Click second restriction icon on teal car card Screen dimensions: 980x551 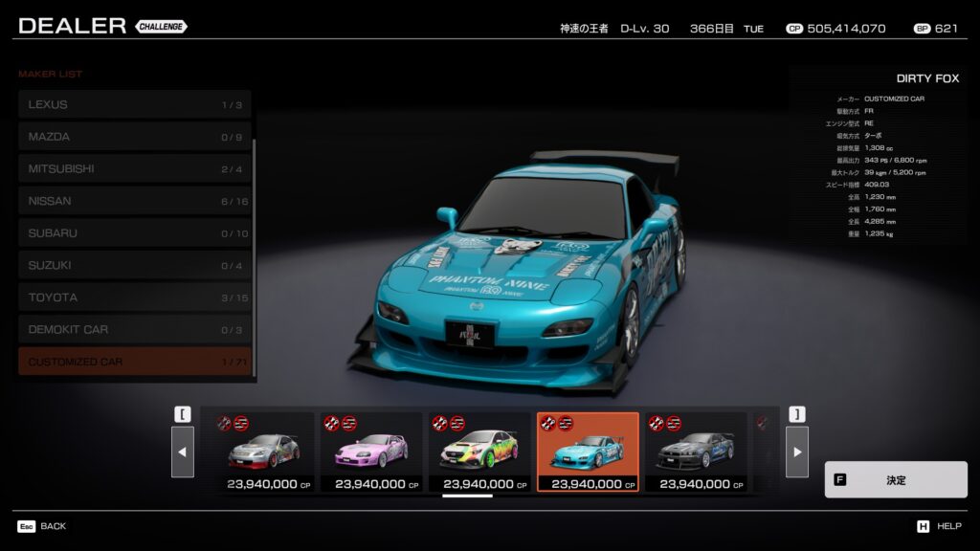(566, 424)
